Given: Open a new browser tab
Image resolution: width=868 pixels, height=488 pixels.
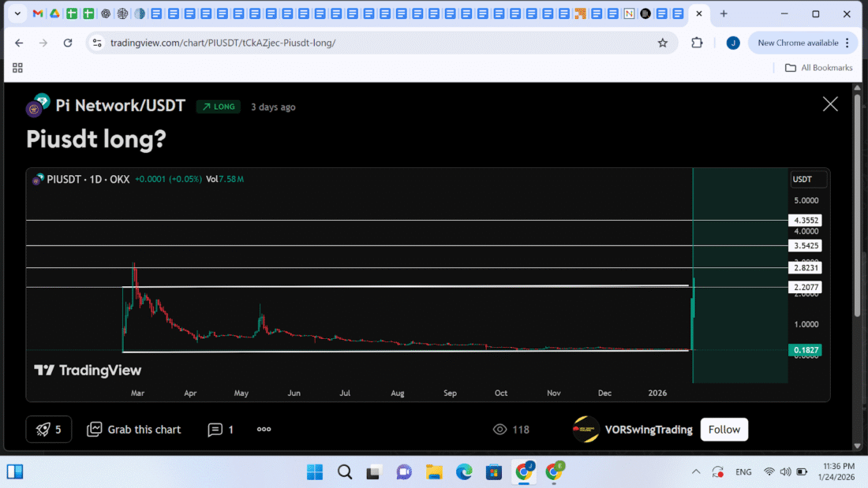Looking at the screenshot, I should tap(723, 13).
